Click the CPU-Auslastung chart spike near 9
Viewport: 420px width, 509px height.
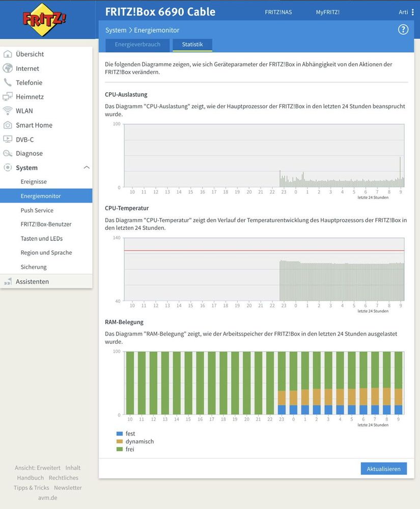[x=400, y=172]
